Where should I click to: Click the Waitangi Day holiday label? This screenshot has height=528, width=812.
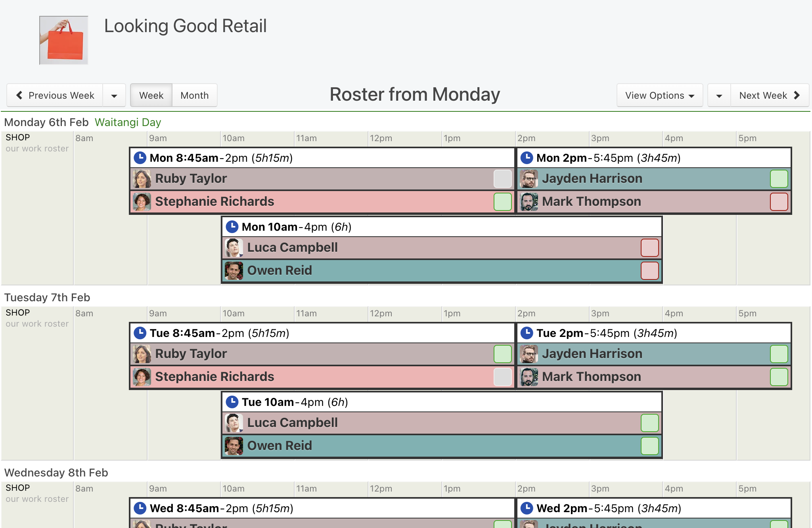[128, 122]
